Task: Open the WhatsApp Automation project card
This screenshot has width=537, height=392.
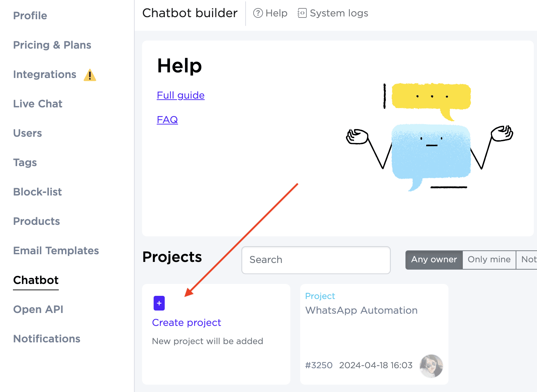Action: 361,311
